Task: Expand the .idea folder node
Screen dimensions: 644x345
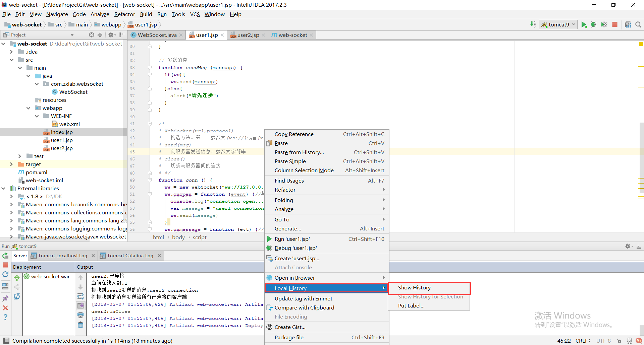Action: [11, 52]
